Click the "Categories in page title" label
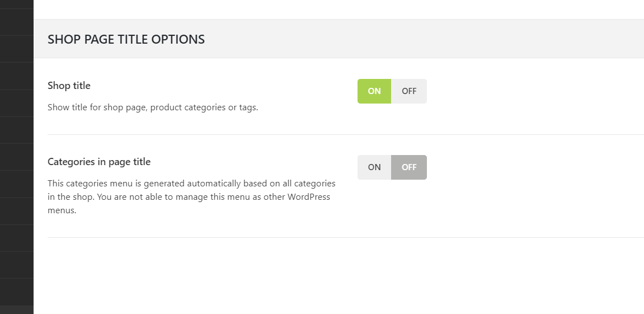Screen dimensions: 644x314 (99, 162)
